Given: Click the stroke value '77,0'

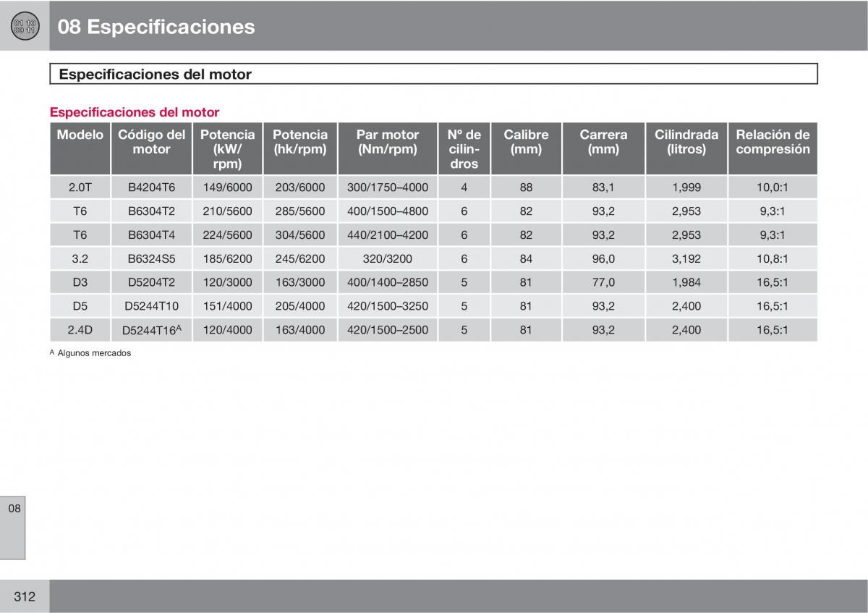Looking at the screenshot, I should point(603,282).
